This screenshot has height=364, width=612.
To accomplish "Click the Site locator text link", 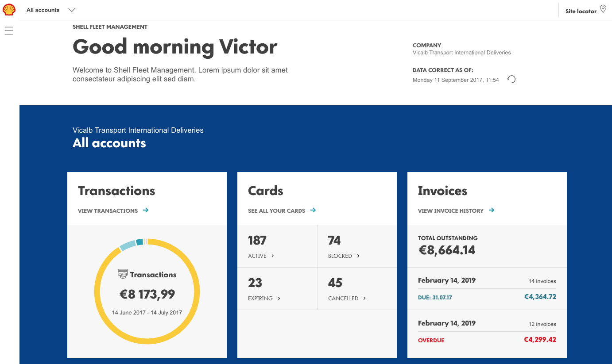I will tap(581, 11).
